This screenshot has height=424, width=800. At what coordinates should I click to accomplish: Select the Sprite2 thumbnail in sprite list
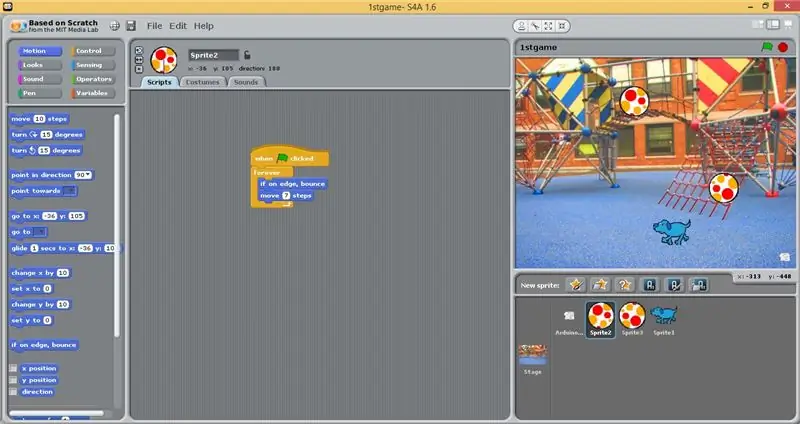pyautogui.click(x=601, y=319)
